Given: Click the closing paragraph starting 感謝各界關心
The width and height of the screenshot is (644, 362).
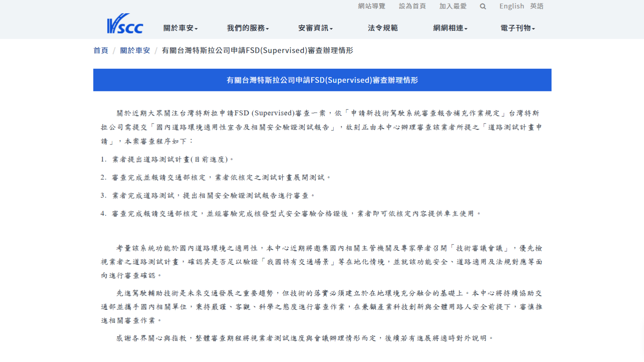Looking at the screenshot, I should point(305,338).
